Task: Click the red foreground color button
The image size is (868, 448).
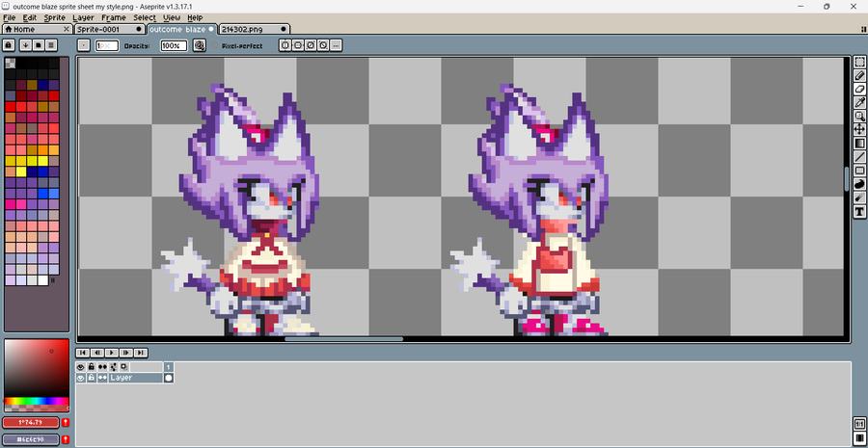Action: pos(31,423)
